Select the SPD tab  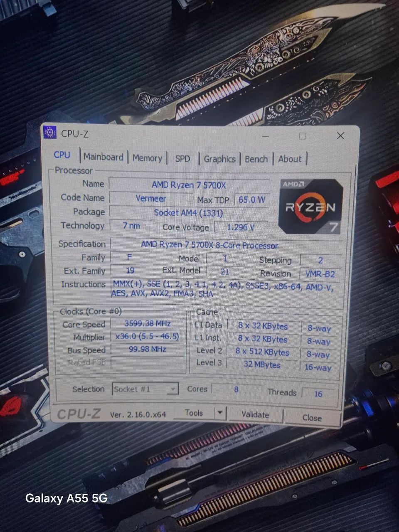182,159
